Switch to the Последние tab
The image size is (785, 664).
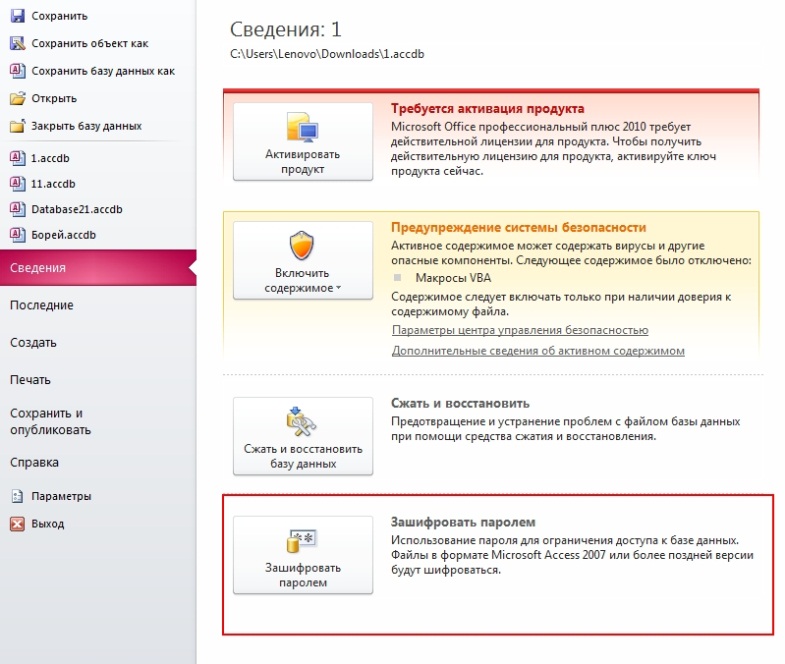click(x=42, y=305)
